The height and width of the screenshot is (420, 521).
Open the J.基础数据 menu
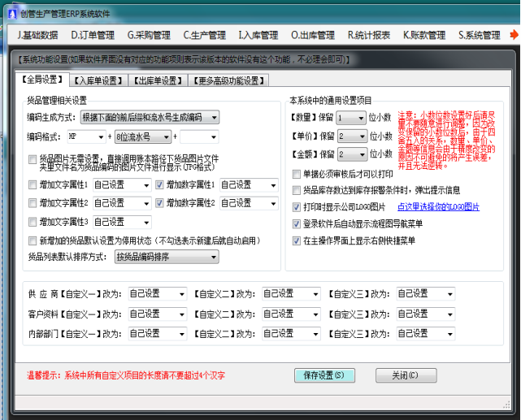(37, 36)
